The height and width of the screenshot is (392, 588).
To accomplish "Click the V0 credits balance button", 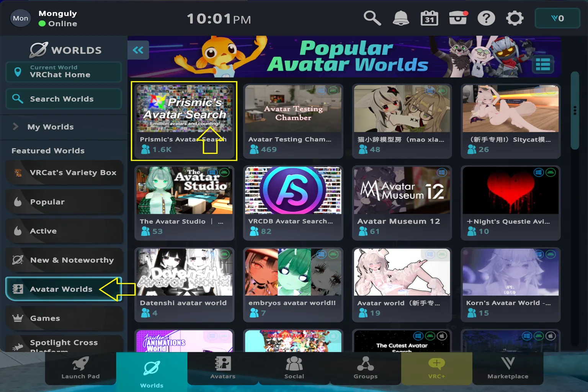I will point(557,18).
